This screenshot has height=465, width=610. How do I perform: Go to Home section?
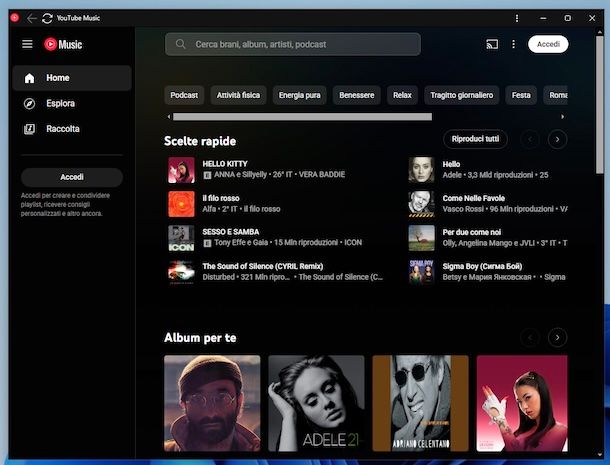pyautogui.click(x=72, y=78)
